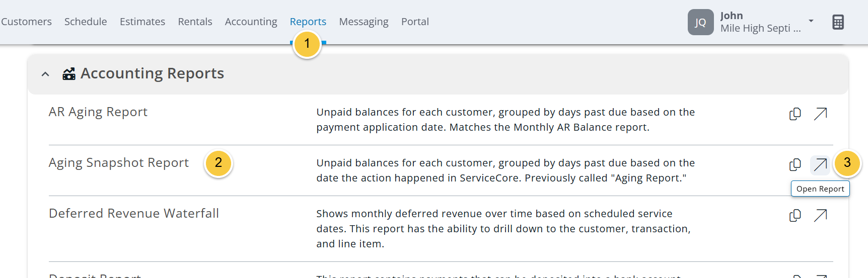
Task: Click the AR Aging Report description text
Action: click(x=505, y=120)
